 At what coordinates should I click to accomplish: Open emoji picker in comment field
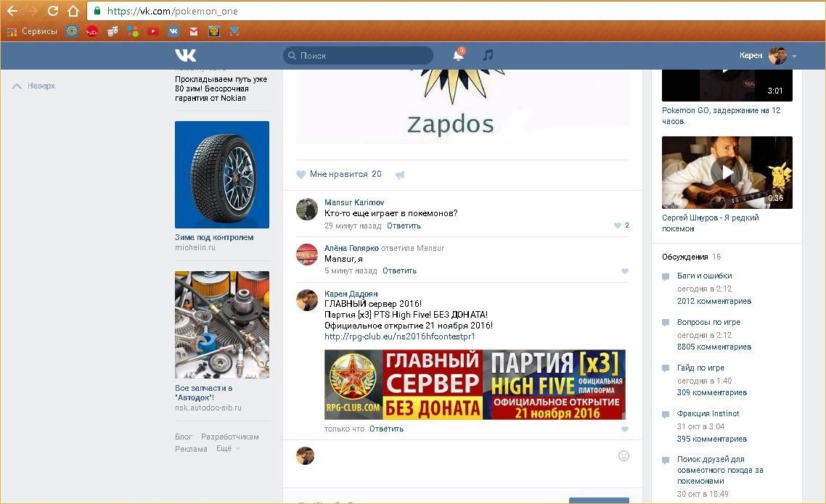click(623, 456)
